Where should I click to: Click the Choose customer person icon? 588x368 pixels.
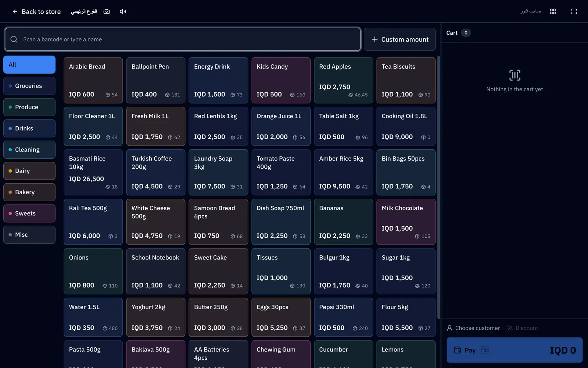[449, 328]
